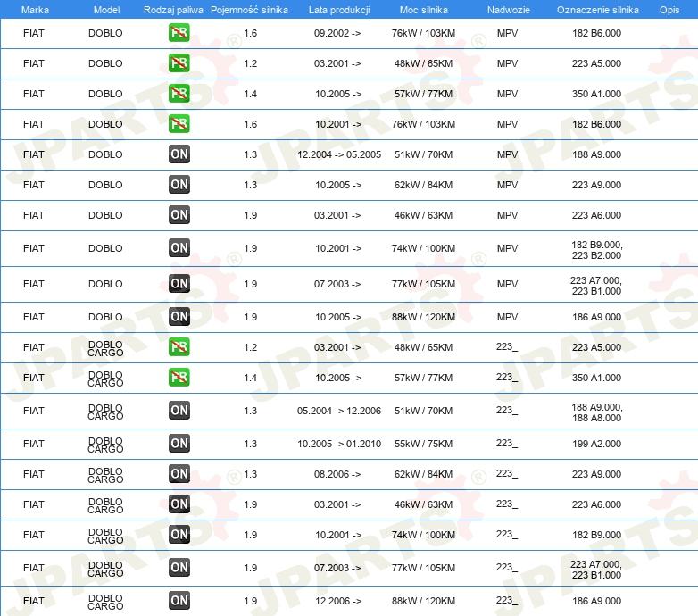This screenshot has width=698, height=616.
Task: Click the Rodzaj paliwa column header
Action: coord(173,10)
